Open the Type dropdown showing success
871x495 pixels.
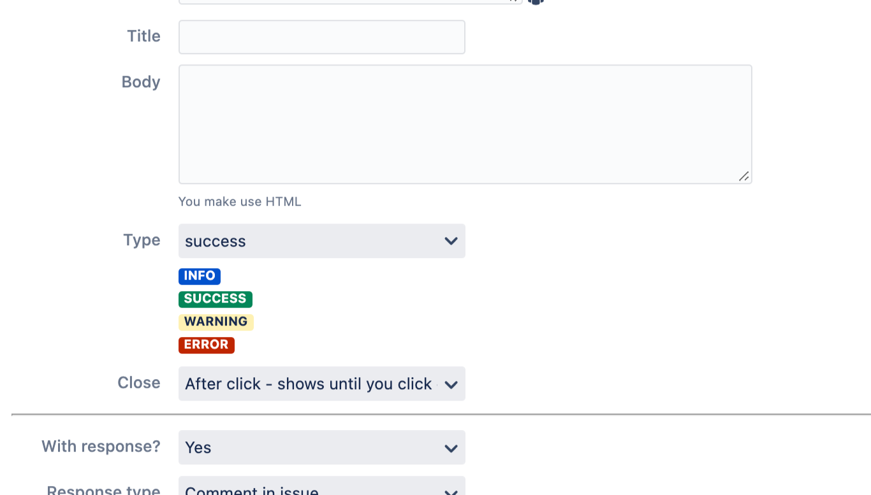pos(321,241)
